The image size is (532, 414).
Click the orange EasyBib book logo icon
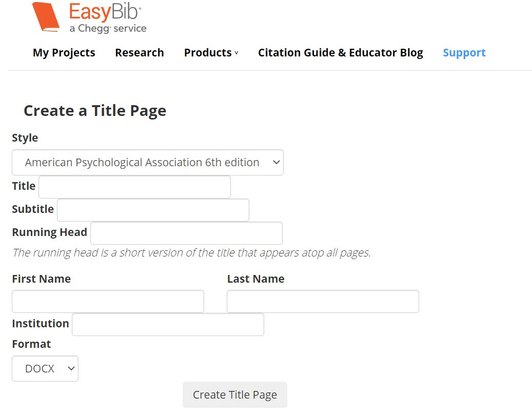[x=46, y=17]
